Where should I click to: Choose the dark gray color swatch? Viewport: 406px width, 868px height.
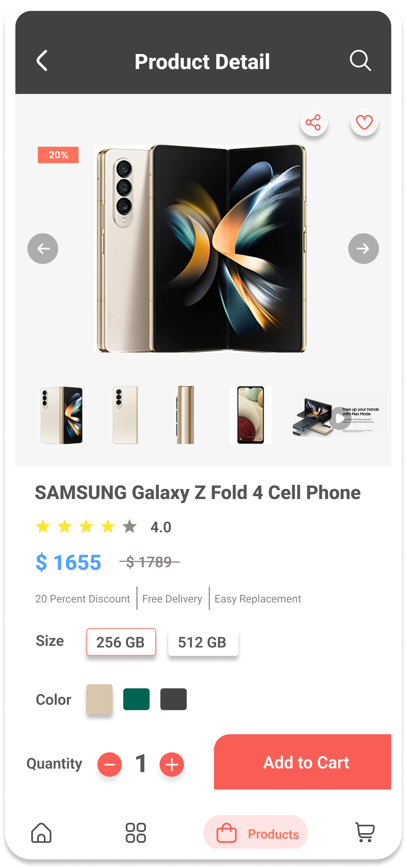coord(174,699)
